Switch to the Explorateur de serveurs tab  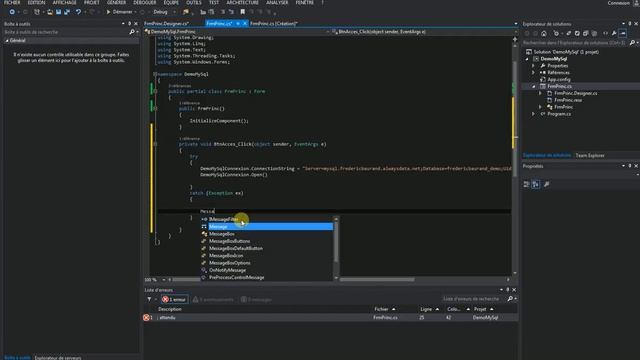(58, 358)
